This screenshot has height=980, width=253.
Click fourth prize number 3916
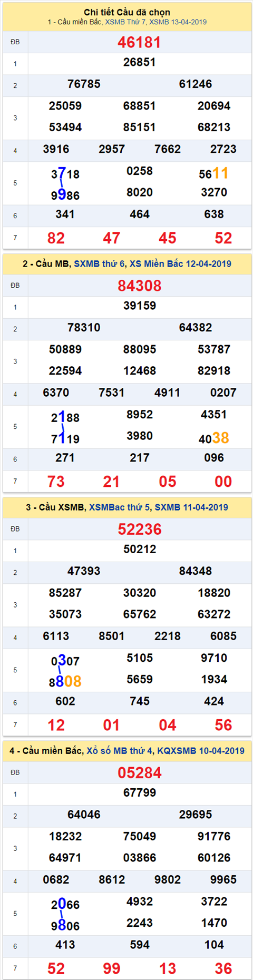(56, 149)
